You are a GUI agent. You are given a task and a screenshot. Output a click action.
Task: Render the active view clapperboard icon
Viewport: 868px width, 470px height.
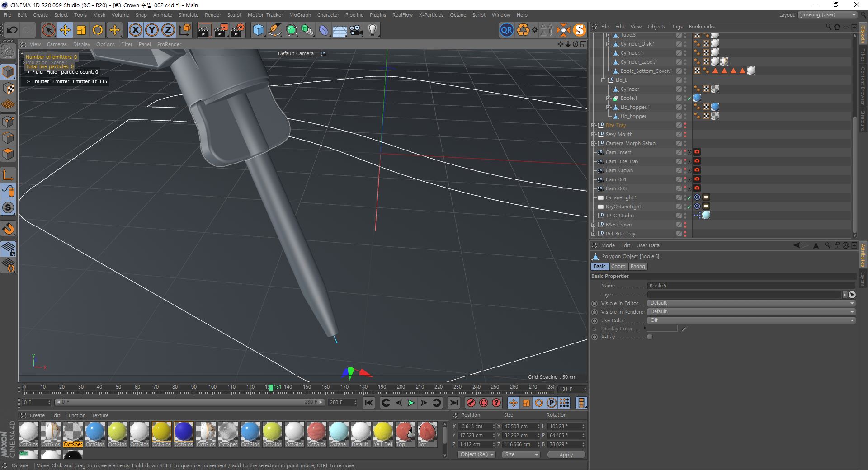point(204,30)
